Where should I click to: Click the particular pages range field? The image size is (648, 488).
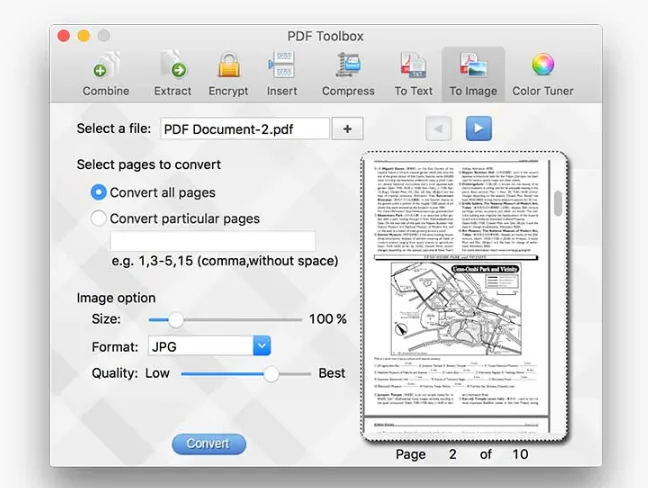(213, 241)
